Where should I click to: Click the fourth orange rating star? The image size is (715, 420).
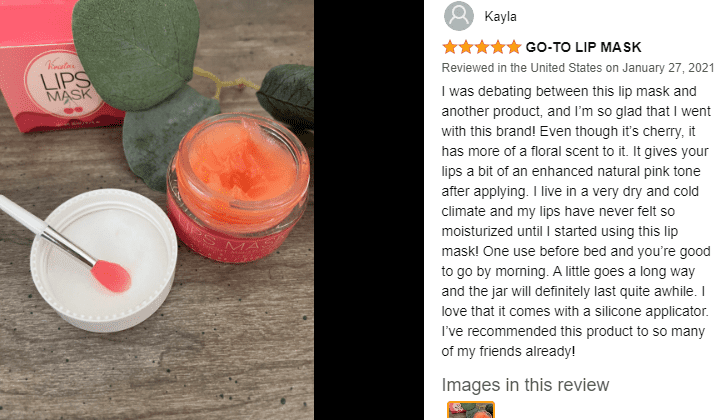pyautogui.click(x=497, y=47)
